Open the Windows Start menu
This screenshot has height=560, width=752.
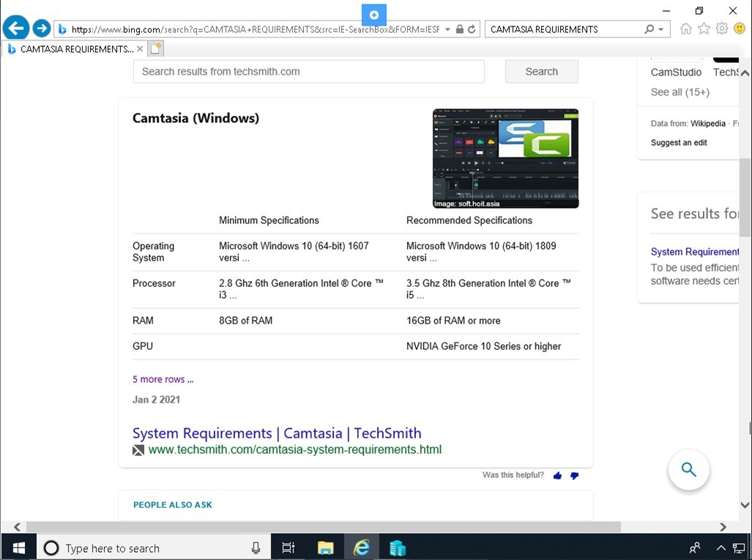coord(18,548)
